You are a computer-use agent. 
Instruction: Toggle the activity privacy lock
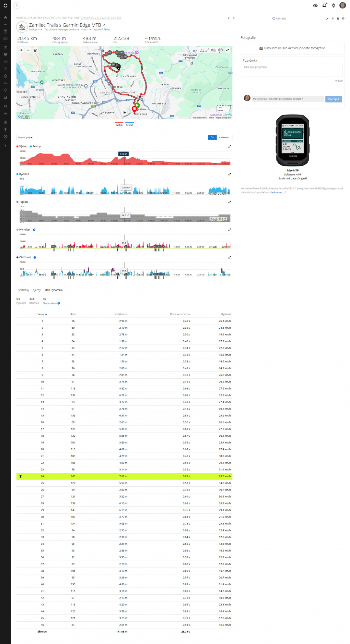tap(338, 18)
